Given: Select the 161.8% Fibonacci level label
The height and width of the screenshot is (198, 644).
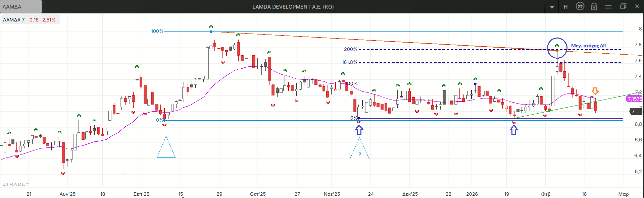Looking at the screenshot, I should pos(349,62).
